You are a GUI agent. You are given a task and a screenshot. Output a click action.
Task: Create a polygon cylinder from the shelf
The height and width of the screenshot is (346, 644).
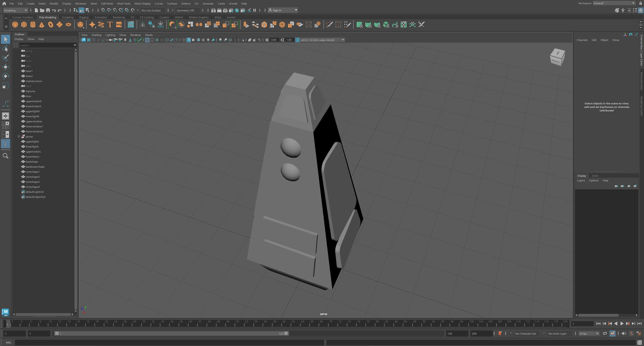(33, 24)
